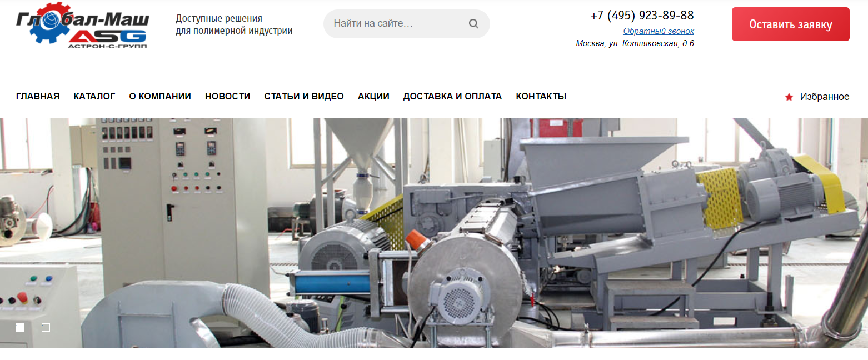
Task: Open the 'Новости' menu item
Action: point(227,96)
